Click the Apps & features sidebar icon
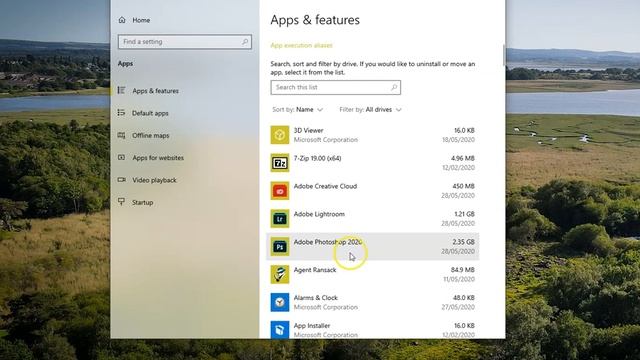The image size is (640, 360). pyautogui.click(x=122, y=90)
